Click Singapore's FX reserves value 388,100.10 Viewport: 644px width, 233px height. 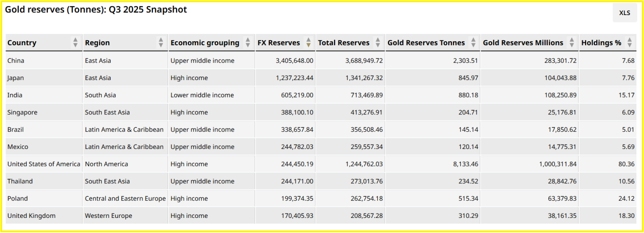pyautogui.click(x=294, y=112)
